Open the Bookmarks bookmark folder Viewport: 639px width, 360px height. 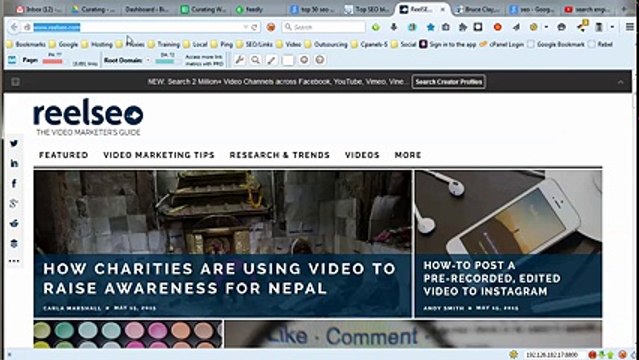pos(26,44)
